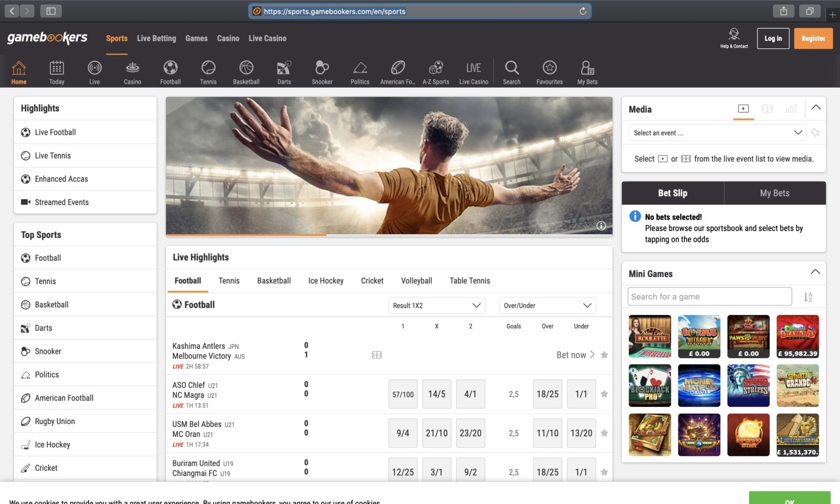The image size is (840, 504).
Task: Open My Bets via its navigation icon
Action: pyautogui.click(x=587, y=72)
